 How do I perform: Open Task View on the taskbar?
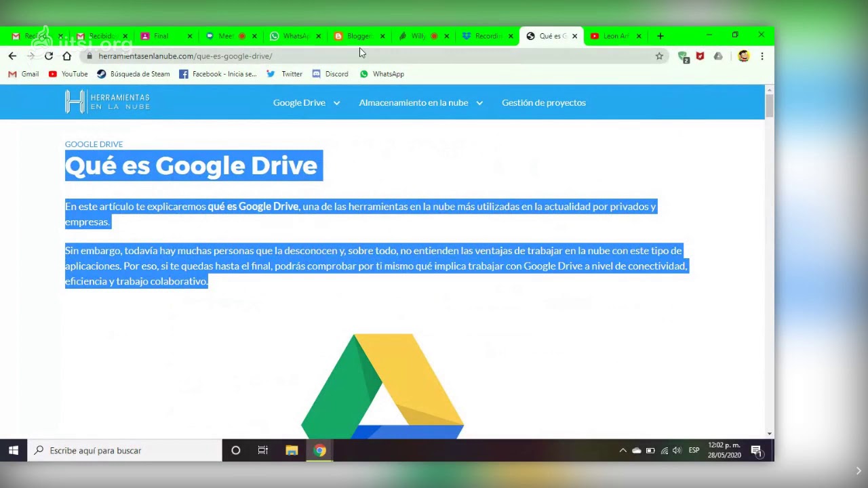tap(263, 450)
